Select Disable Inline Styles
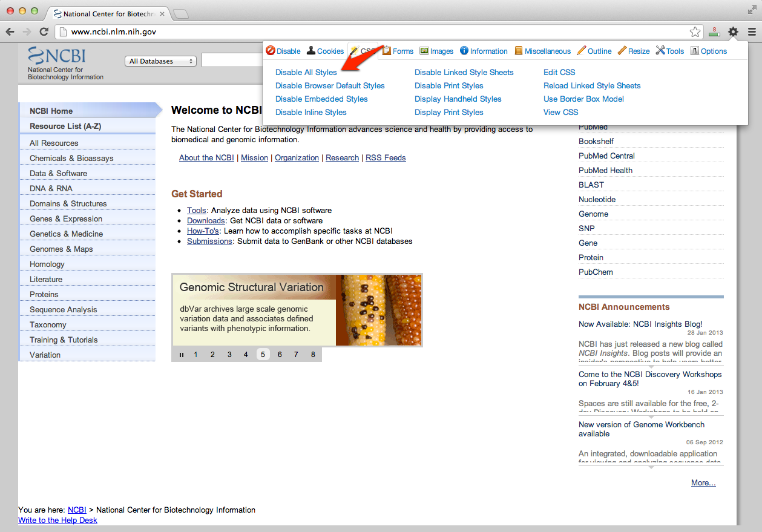This screenshot has height=532, width=762. 311,112
